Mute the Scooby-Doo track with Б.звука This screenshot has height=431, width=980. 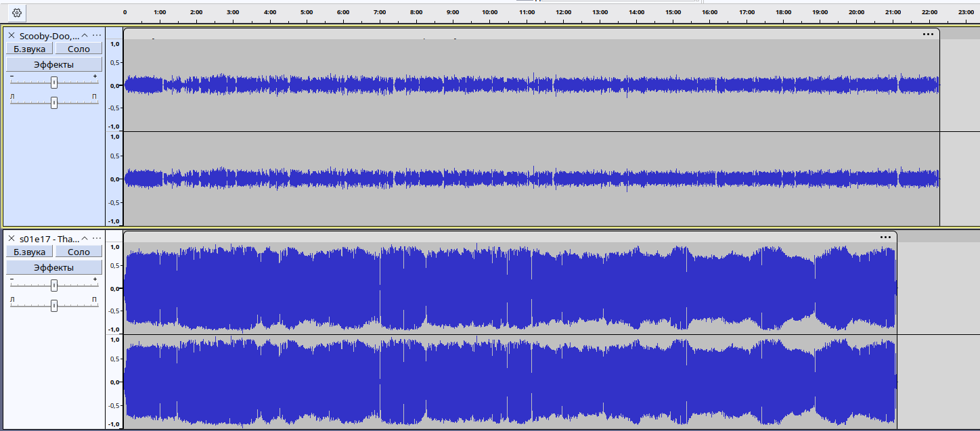[29, 49]
